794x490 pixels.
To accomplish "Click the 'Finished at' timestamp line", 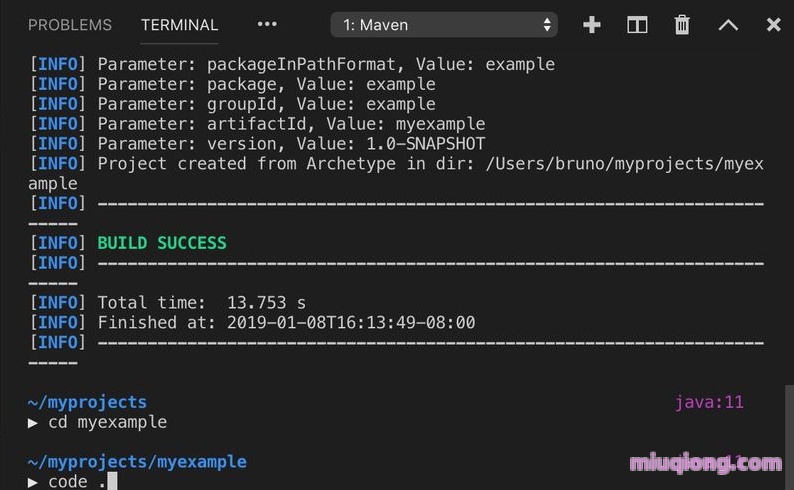I will click(x=286, y=323).
